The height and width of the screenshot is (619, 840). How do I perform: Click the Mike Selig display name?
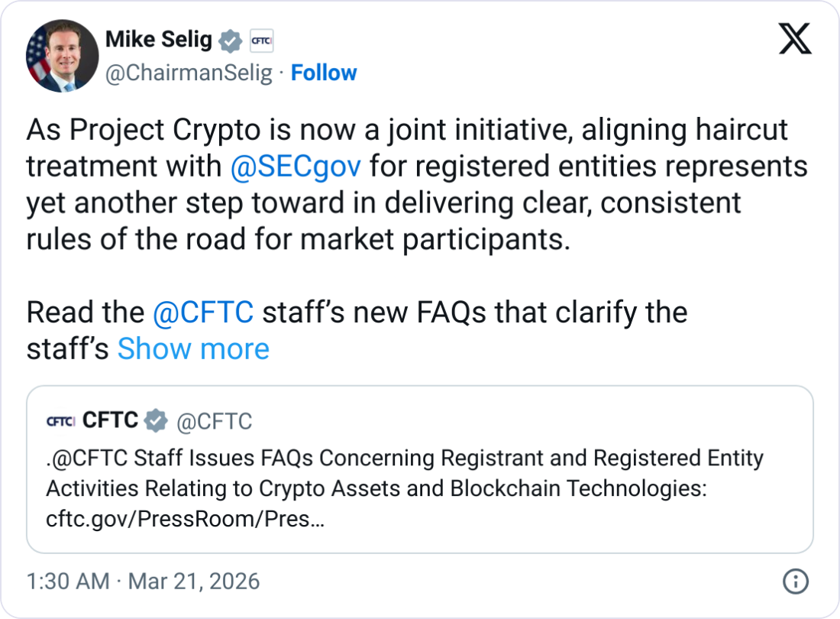[157, 40]
